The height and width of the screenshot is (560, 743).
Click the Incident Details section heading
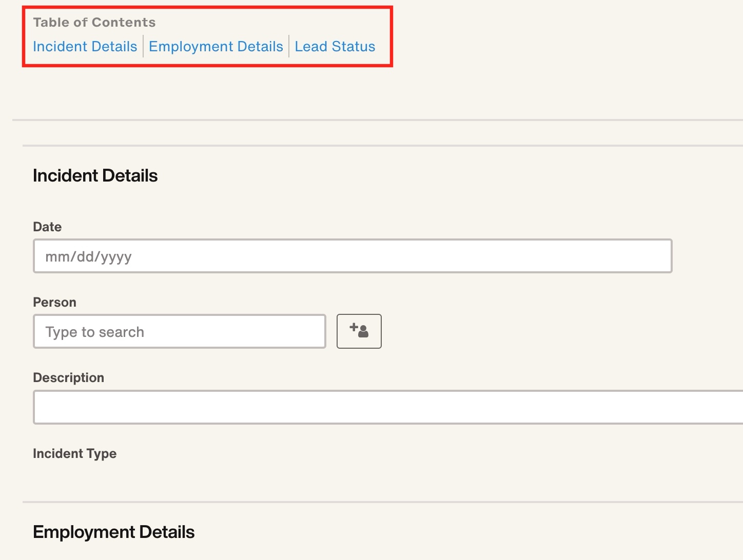pyautogui.click(x=95, y=175)
